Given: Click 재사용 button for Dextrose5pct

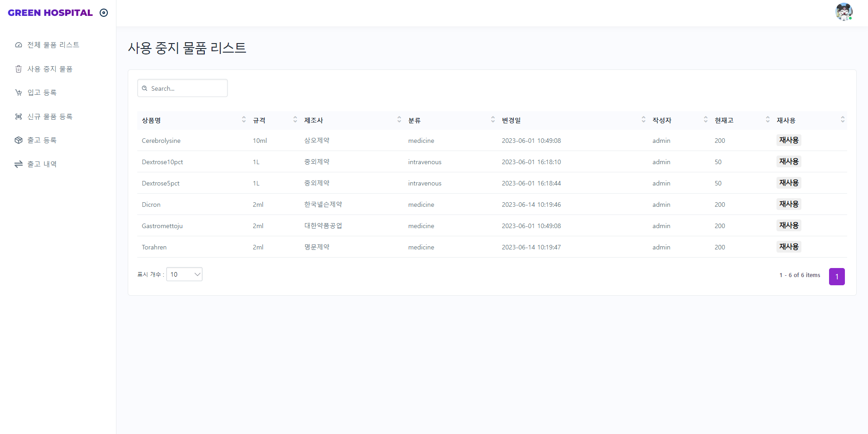Looking at the screenshot, I should coord(789,183).
